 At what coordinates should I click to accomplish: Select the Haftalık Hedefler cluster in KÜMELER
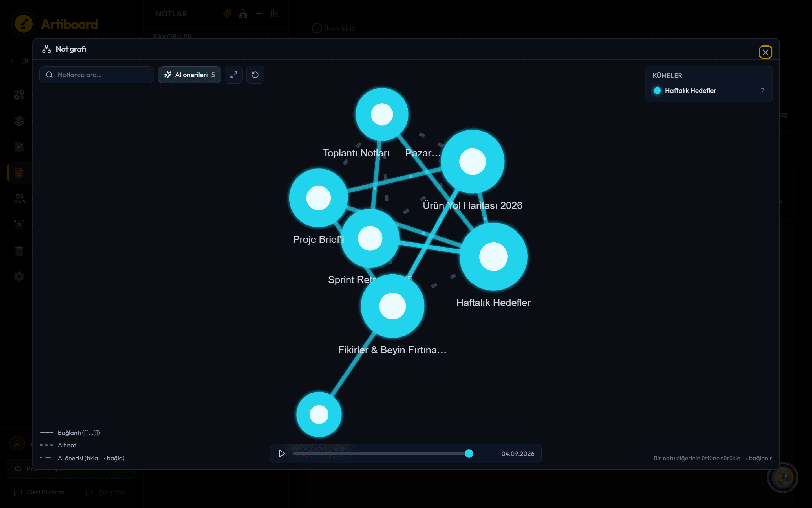pos(709,90)
